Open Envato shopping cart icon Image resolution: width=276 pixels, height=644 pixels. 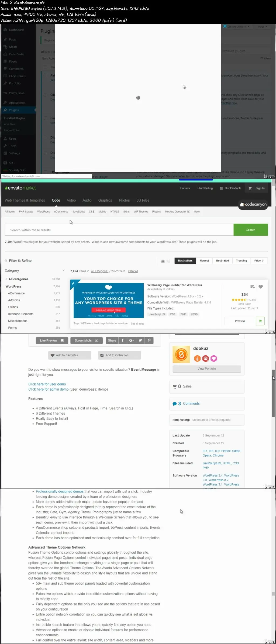click(250, 188)
